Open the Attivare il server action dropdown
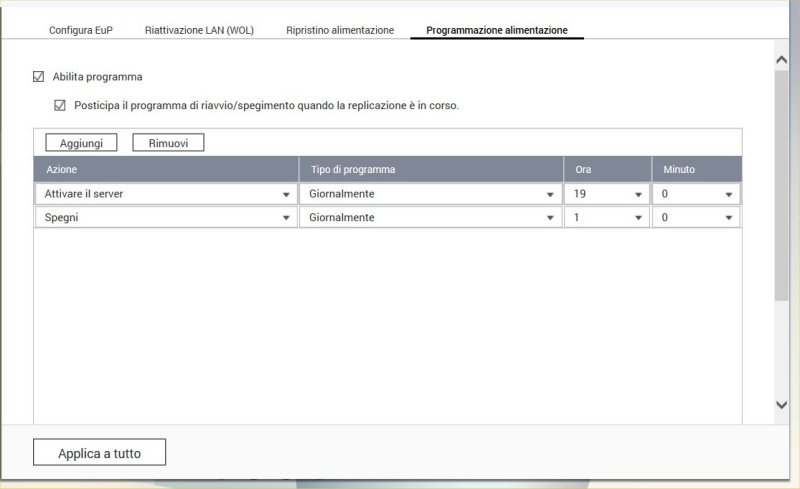Screen dimensions: 800x489 tap(166, 194)
